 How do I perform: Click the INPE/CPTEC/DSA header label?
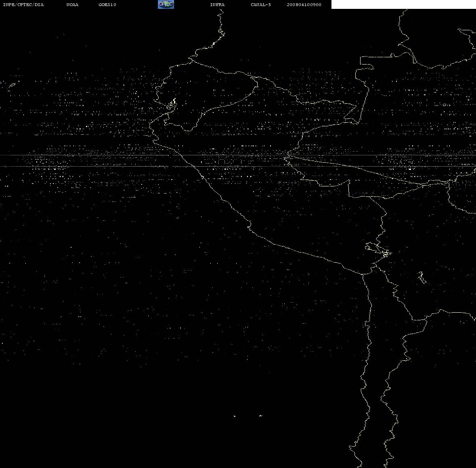click(23, 4)
